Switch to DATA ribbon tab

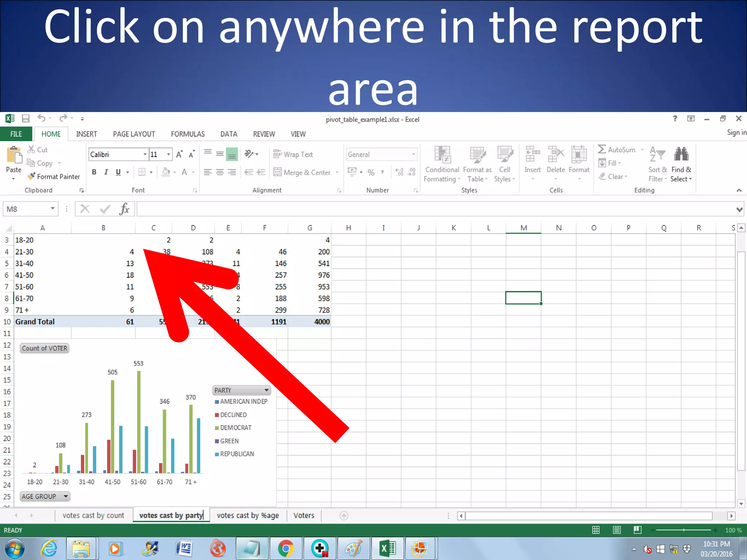point(229,134)
